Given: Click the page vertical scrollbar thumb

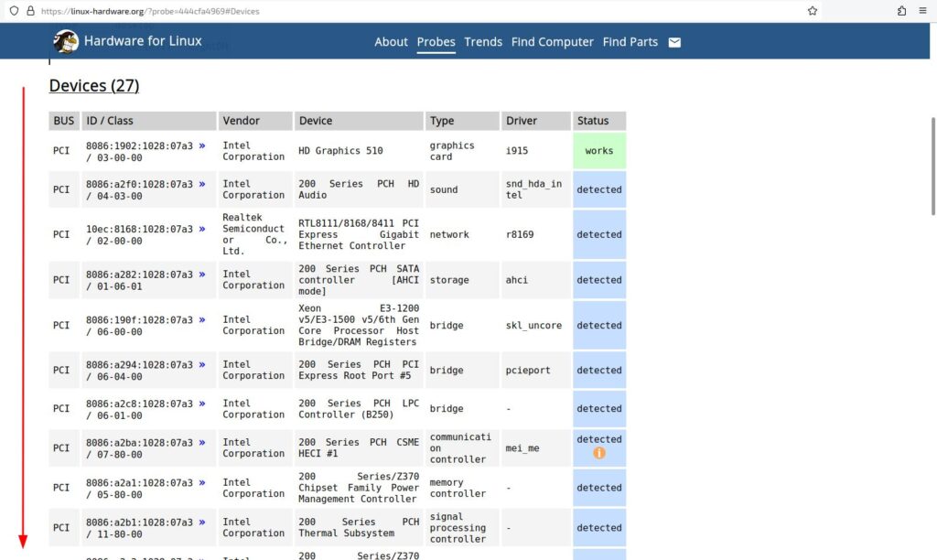Looking at the screenshot, I should [x=932, y=167].
